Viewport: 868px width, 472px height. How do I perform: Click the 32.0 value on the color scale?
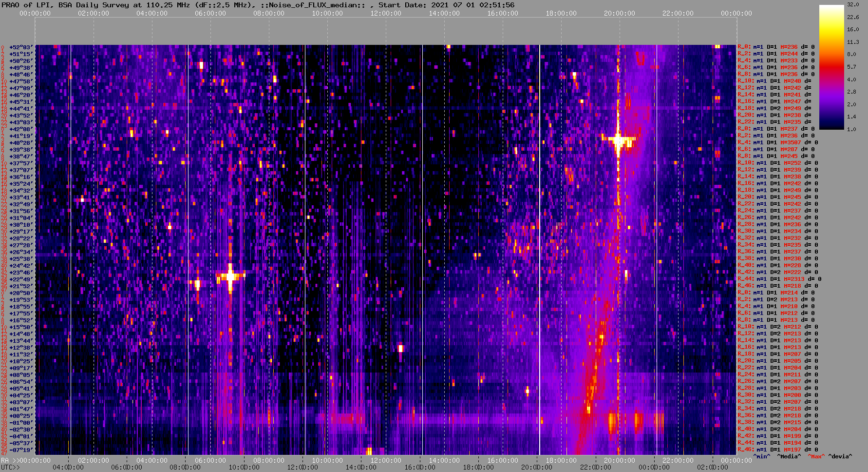click(x=853, y=4)
